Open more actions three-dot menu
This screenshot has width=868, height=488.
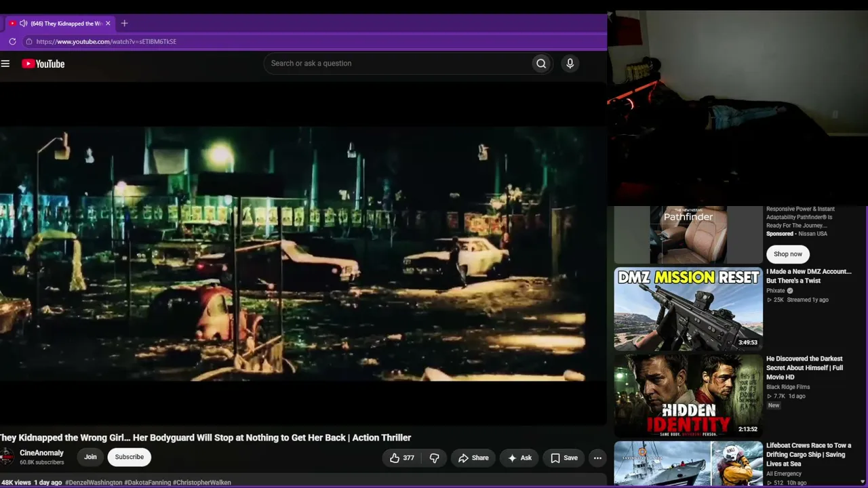pos(597,458)
